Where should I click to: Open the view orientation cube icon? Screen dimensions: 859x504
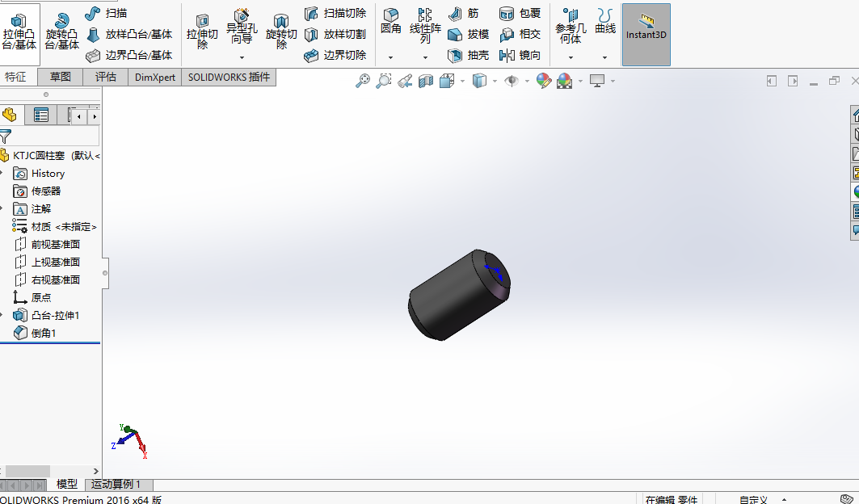point(447,81)
